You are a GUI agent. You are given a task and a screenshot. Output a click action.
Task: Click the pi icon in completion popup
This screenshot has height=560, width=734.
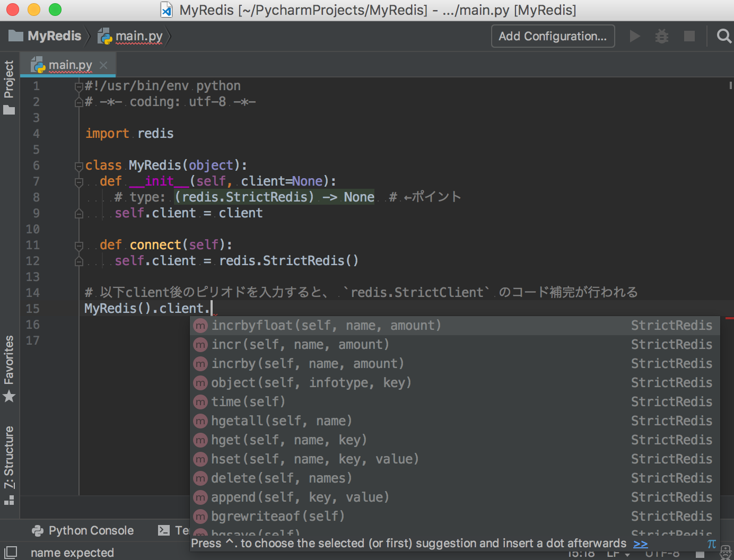(712, 544)
